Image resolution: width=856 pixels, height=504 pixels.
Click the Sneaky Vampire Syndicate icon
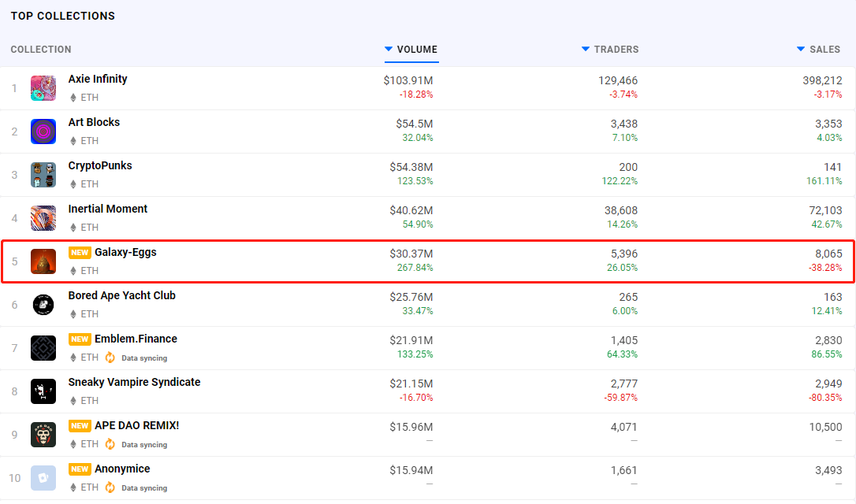(43, 391)
